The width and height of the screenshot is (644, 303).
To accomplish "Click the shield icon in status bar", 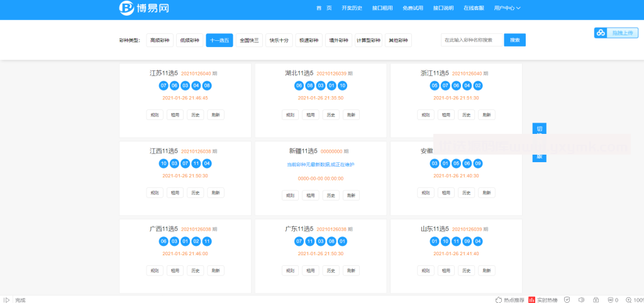I will point(567,300).
